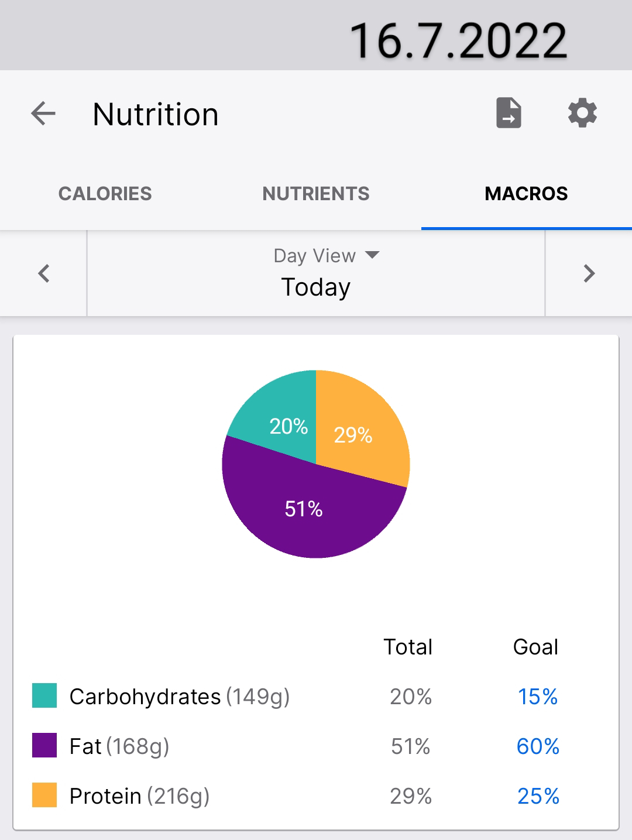Screen dimensions: 632x840
Task: Tap the back arrow beside Nutrition
Action: (43, 114)
